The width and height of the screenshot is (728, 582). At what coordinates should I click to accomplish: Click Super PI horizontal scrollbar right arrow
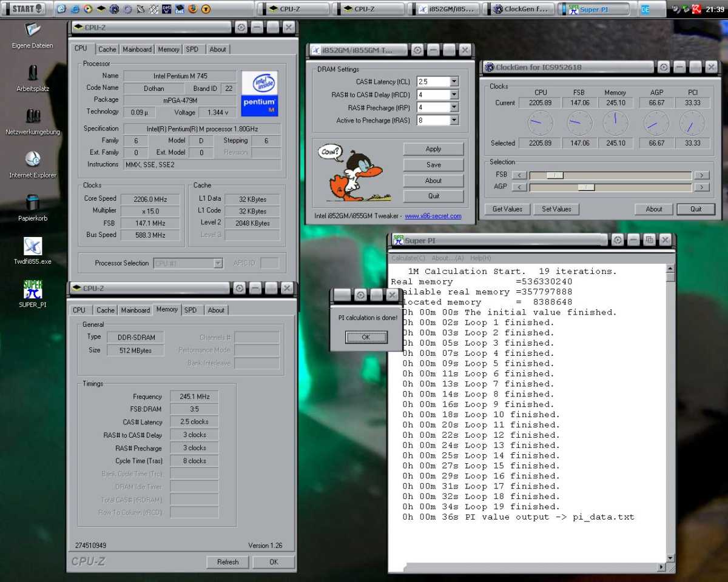point(661,567)
